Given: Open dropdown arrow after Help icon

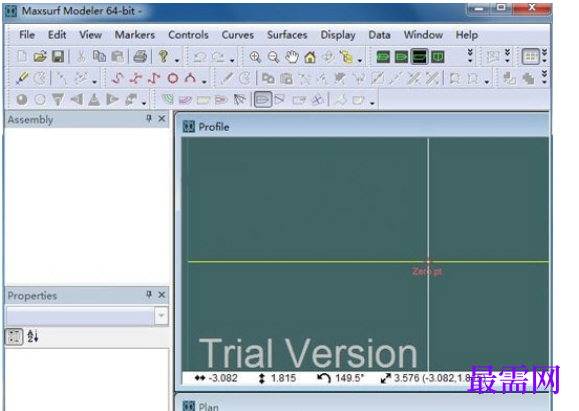Looking at the screenshot, I should click(x=177, y=60).
